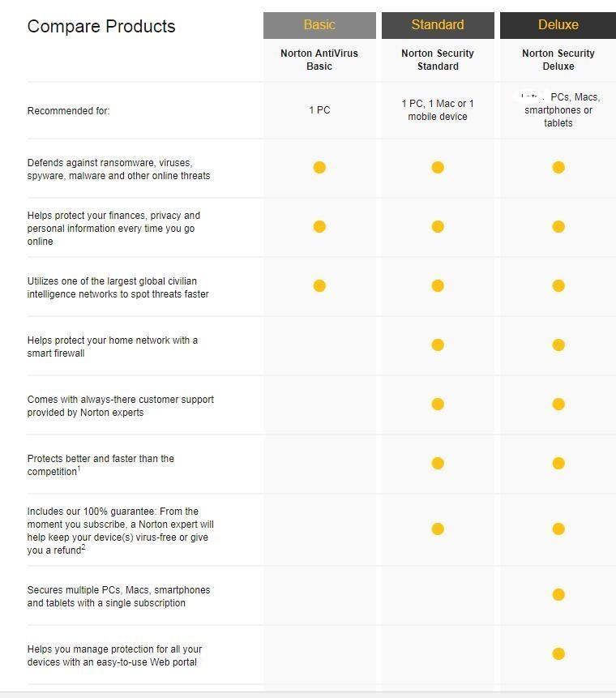Click the Basic dot for intelligence networks row
This screenshot has height=698, width=616.
(x=319, y=286)
